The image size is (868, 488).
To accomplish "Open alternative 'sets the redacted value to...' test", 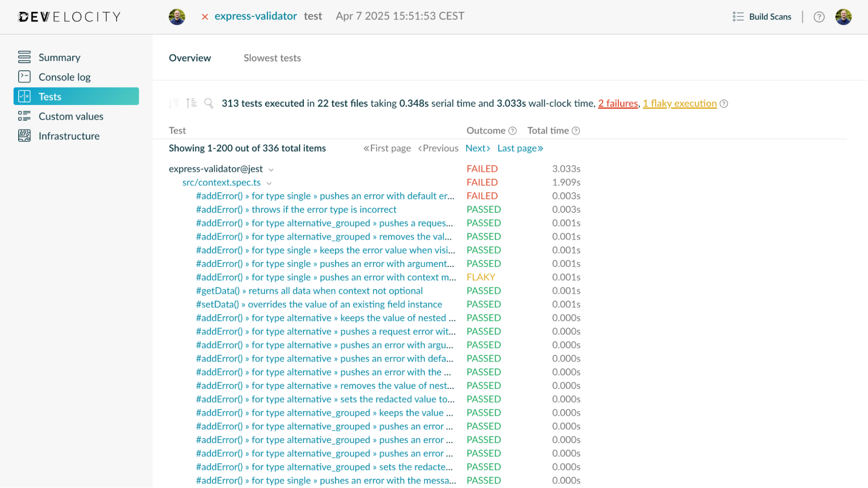I will click(325, 399).
